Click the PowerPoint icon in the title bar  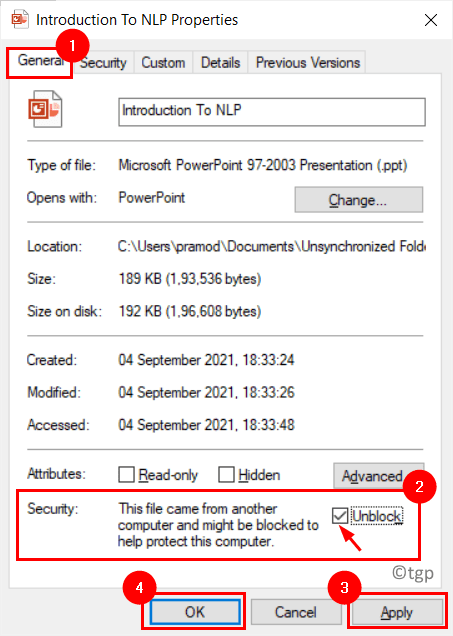(19, 19)
